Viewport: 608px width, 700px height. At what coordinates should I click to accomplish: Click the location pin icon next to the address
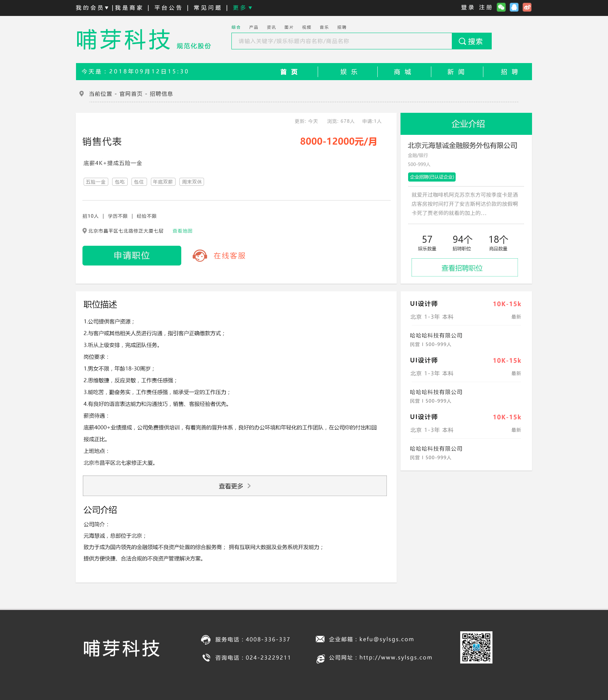click(84, 231)
